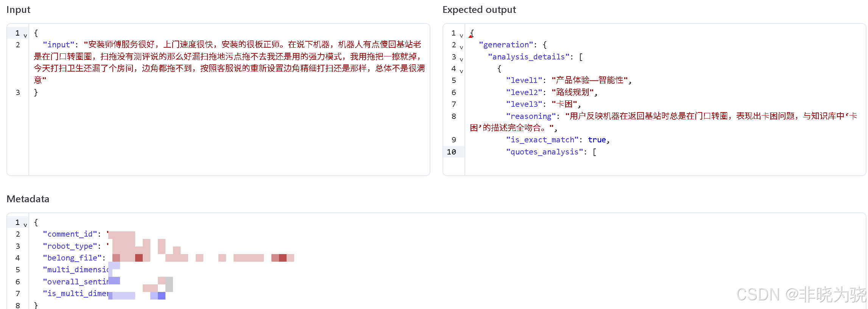Collapse the "generation" object fold arrow
This screenshot has width=868, height=309.
coord(461,47)
